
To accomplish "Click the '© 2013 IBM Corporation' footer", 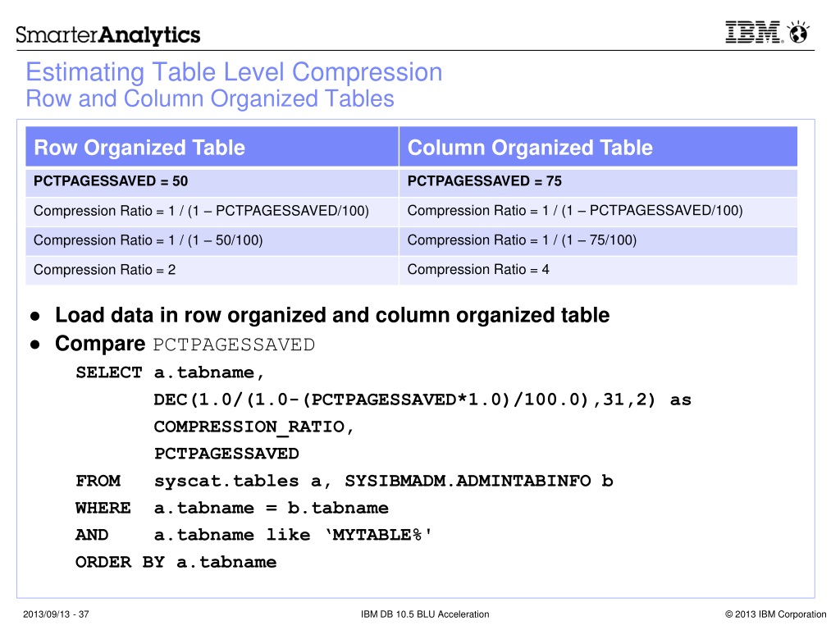I will click(x=776, y=614).
